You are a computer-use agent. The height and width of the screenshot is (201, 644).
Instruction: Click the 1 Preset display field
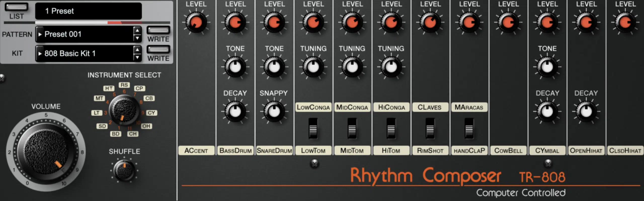coord(89,11)
